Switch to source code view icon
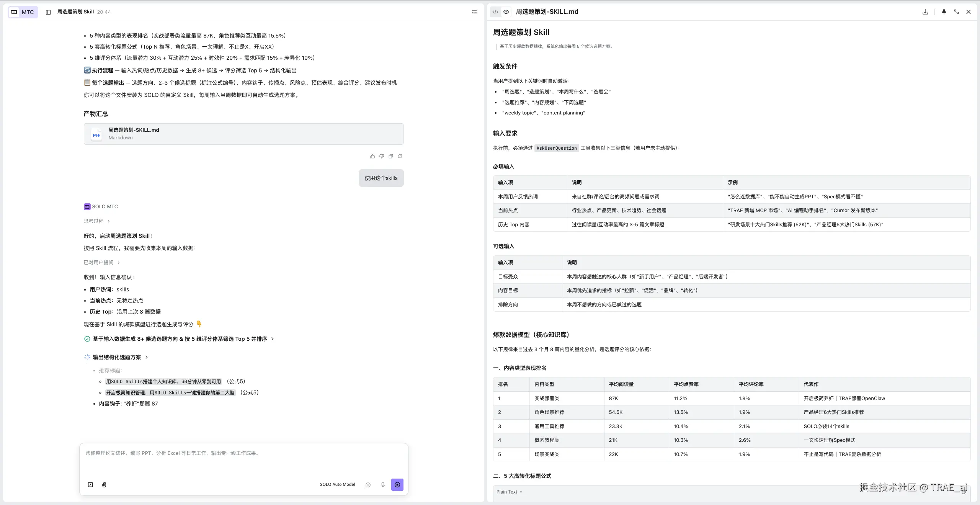Image resolution: width=980 pixels, height=505 pixels. 495,12
